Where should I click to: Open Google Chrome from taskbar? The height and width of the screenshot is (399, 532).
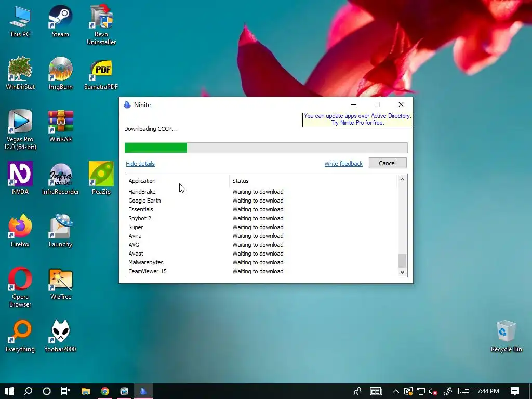click(x=105, y=391)
